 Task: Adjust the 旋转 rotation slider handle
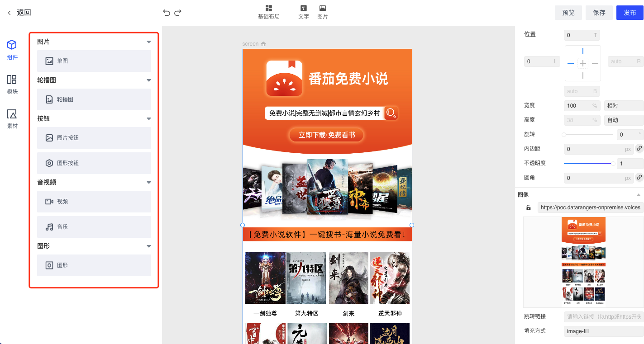click(564, 135)
